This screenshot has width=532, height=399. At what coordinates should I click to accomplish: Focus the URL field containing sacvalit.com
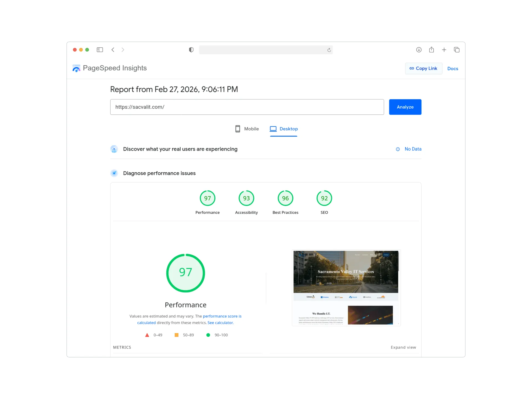pos(247,107)
